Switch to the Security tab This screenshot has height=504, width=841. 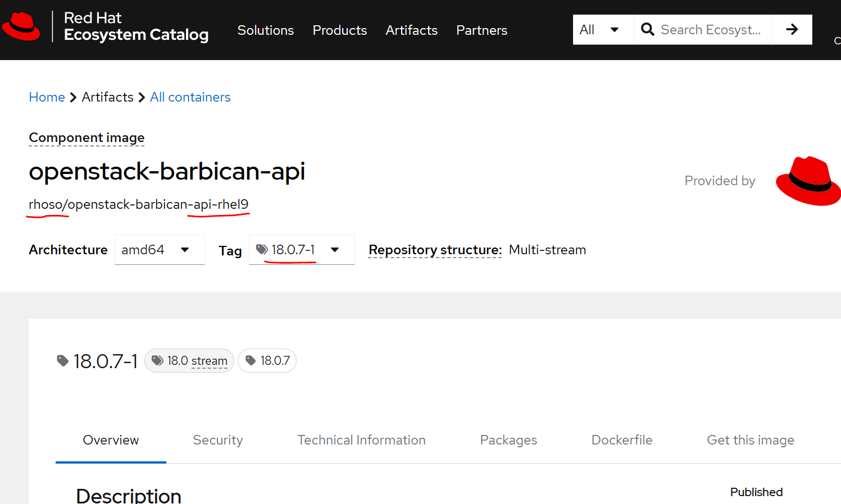218,440
